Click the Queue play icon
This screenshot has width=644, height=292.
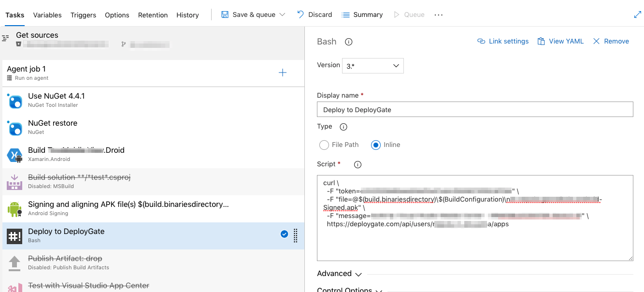pos(397,15)
